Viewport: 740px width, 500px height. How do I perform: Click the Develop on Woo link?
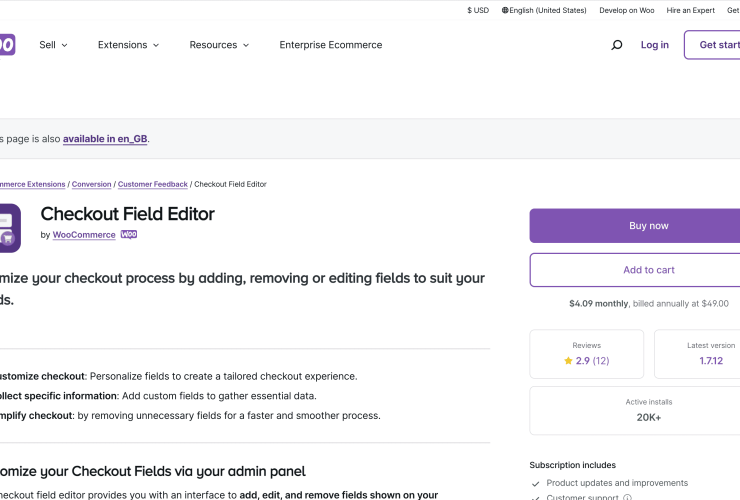tap(627, 10)
